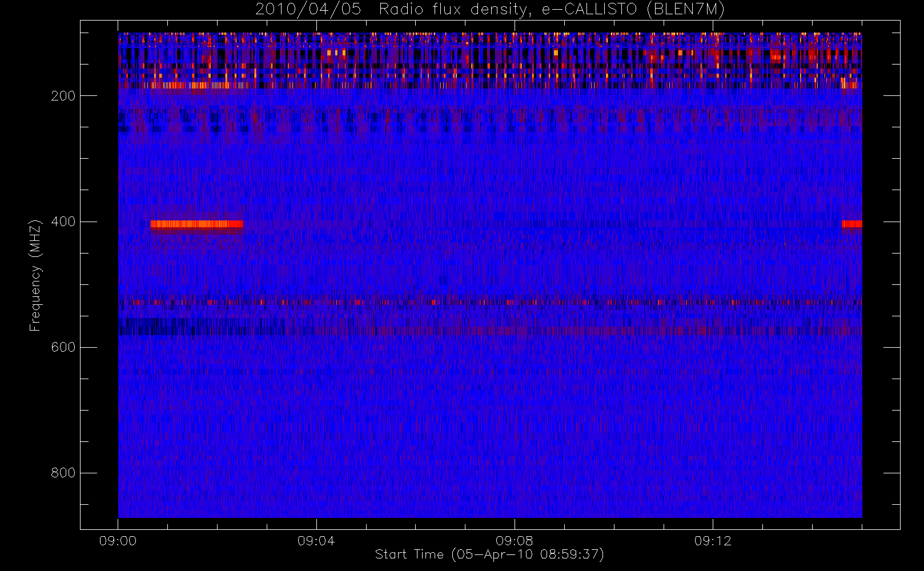Select the 800 frequency tick label
Image resolution: width=924 pixels, height=571 pixels.
tap(63, 473)
